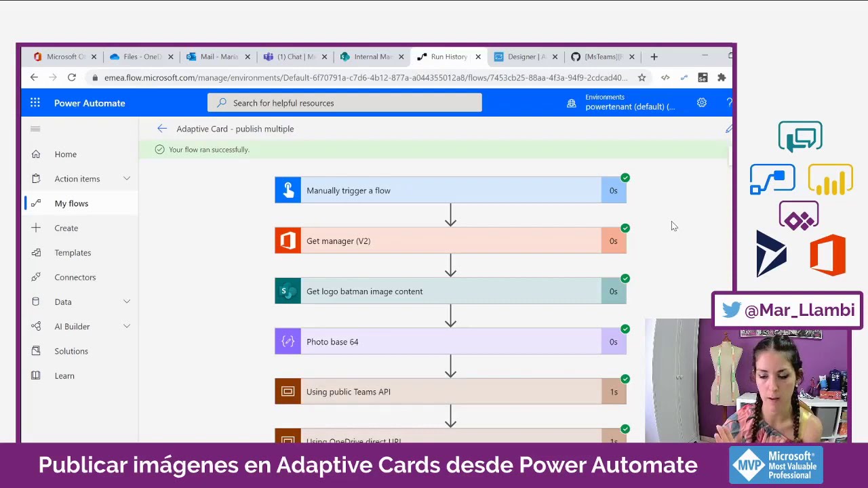Click the AI Builder icon

[36, 327]
